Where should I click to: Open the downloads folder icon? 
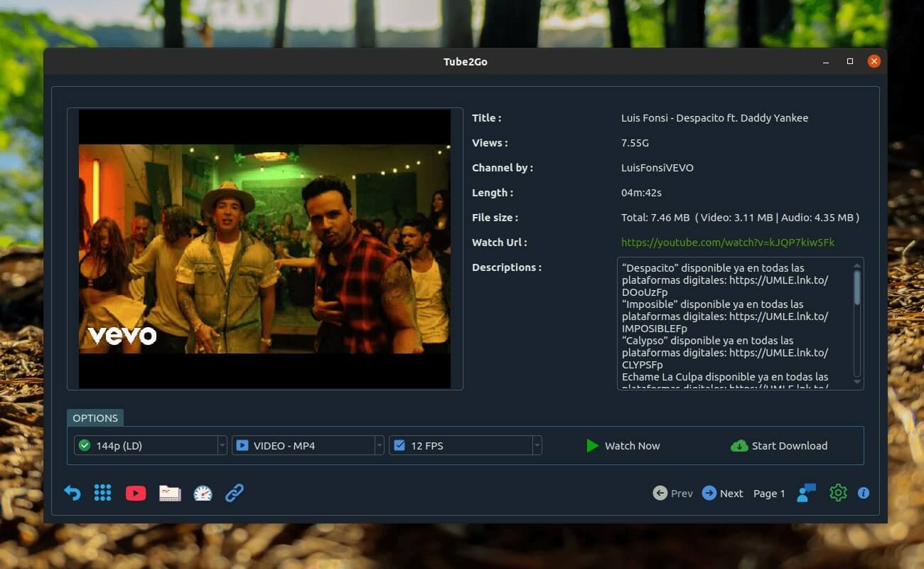pos(170,493)
